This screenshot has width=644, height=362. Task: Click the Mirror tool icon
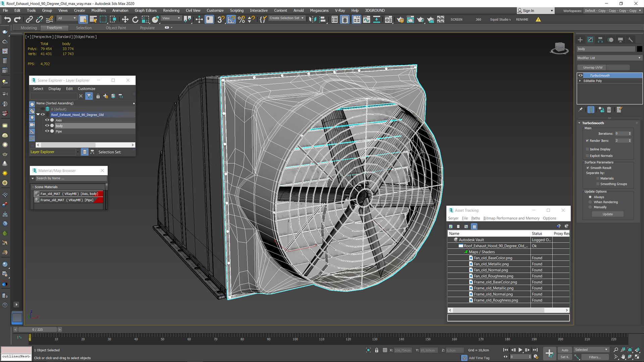click(x=313, y=19)
